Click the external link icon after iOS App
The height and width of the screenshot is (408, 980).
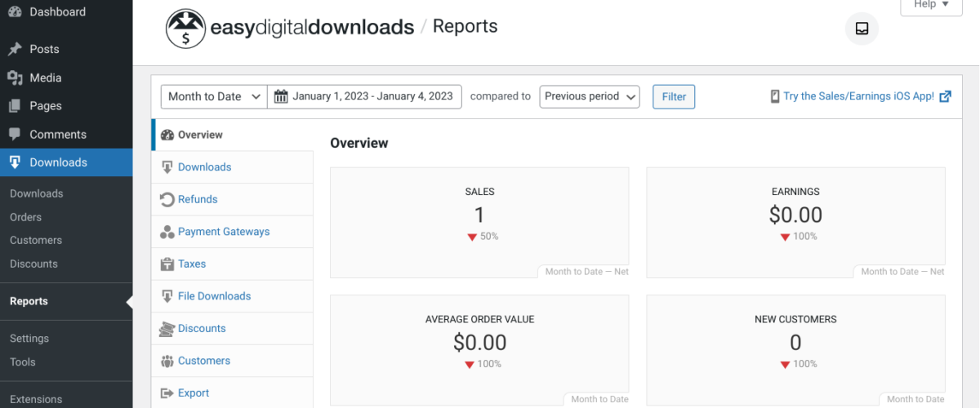(x=945, y=96)
